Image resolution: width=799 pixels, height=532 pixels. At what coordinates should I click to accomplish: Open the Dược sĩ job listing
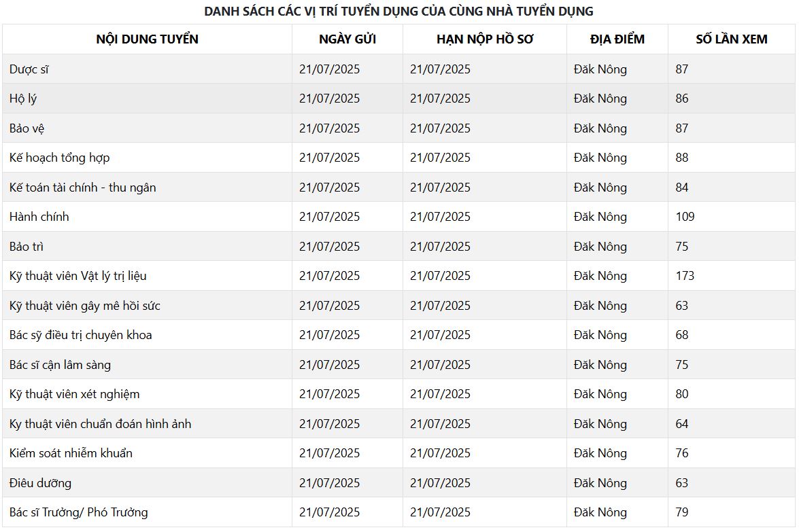pyautogui.click(x=29, y=69)
